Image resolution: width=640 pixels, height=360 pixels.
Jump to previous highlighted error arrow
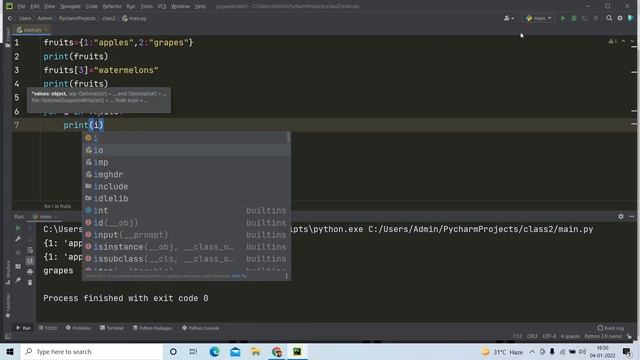[x=623, y=41]
